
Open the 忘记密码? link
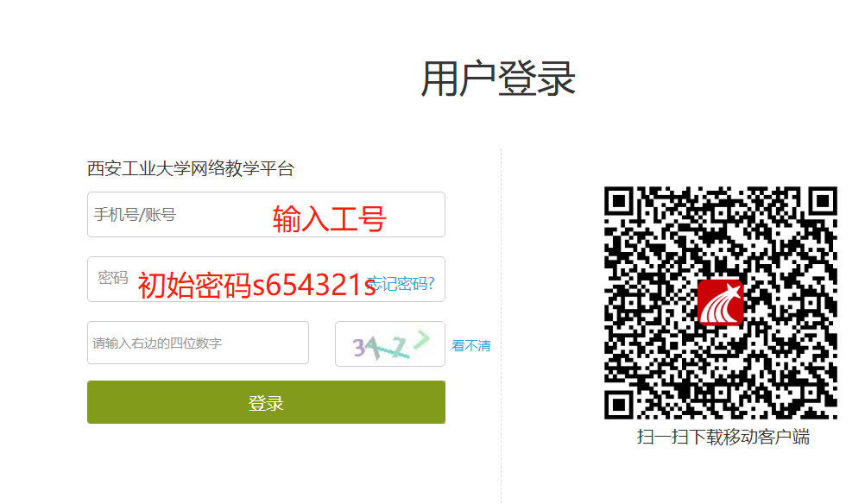click(x=401, y=284)
